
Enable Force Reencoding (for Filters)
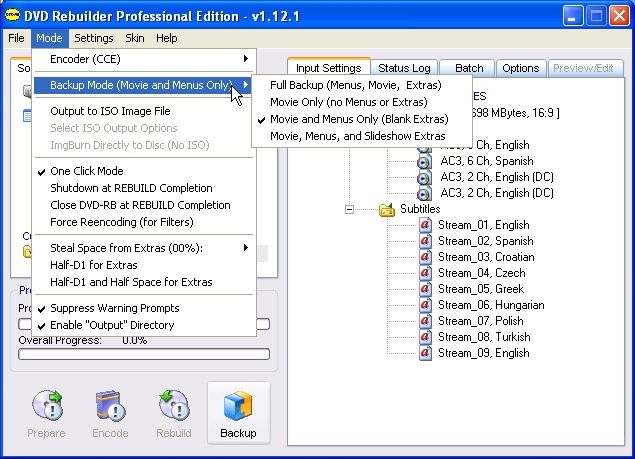pos(144,222)
